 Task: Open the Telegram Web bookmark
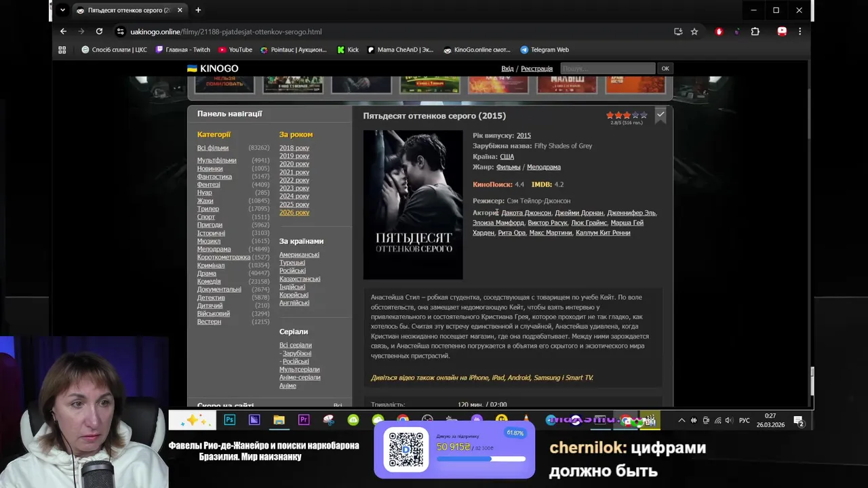[545, 49]
